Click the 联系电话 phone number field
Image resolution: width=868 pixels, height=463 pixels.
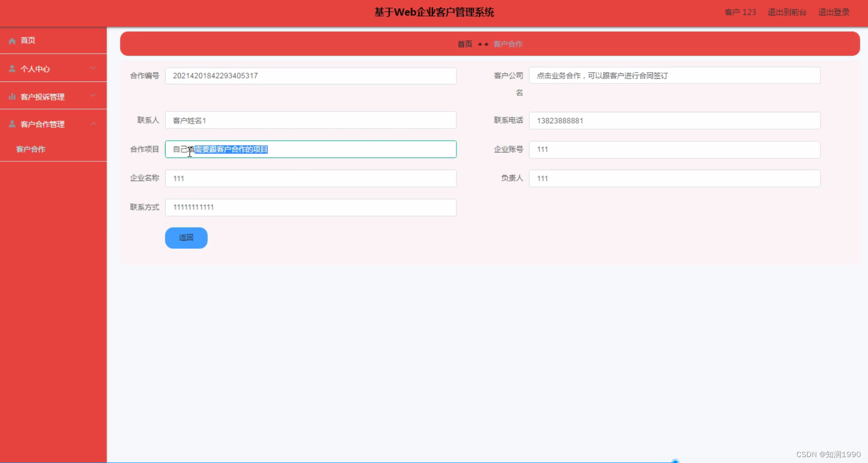tap(674, 120)
